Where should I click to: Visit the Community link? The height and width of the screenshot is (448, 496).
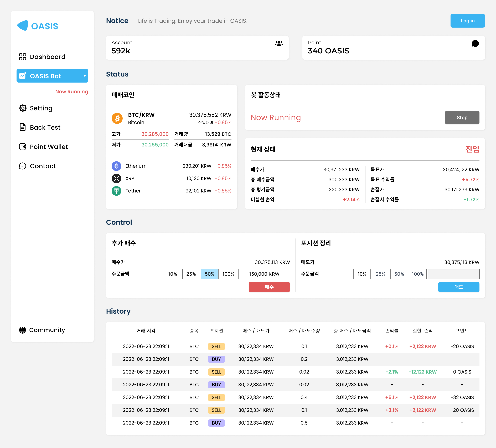click(x=42, y=330)
